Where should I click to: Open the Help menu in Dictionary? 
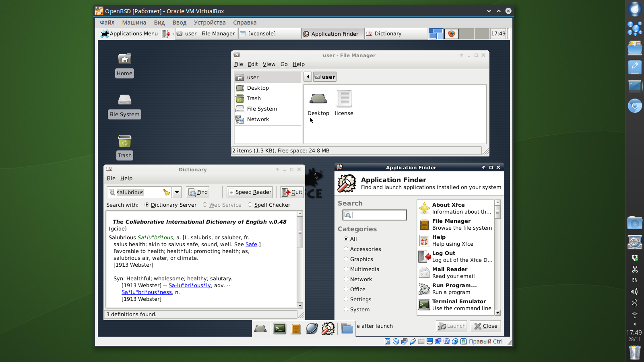126,179
